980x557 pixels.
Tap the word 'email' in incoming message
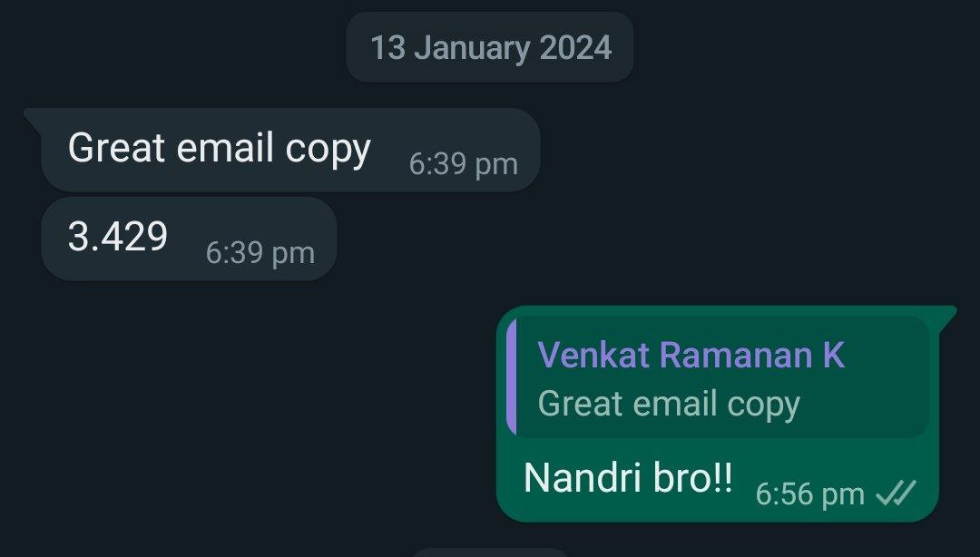click(x=226, y=148)
